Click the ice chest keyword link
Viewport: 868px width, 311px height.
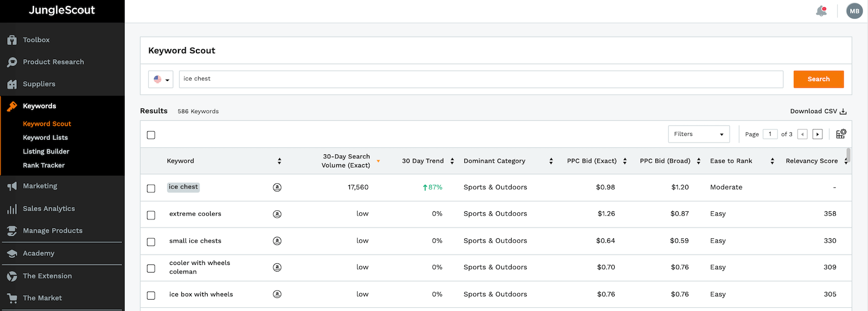(183, 187)
